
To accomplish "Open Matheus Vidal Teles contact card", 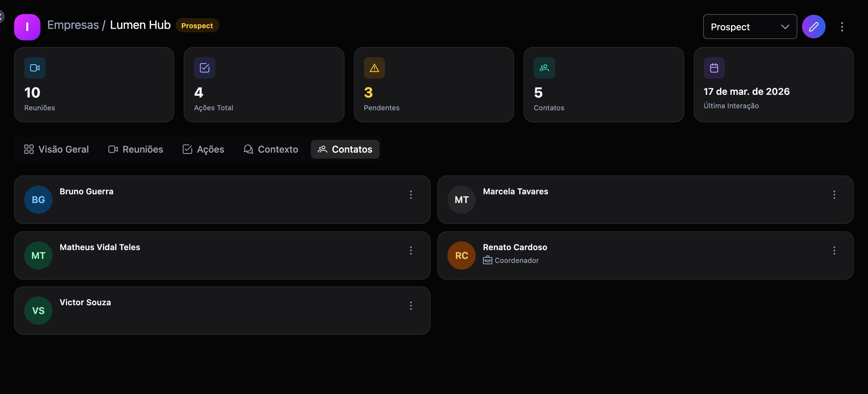I will pos(222,255).
